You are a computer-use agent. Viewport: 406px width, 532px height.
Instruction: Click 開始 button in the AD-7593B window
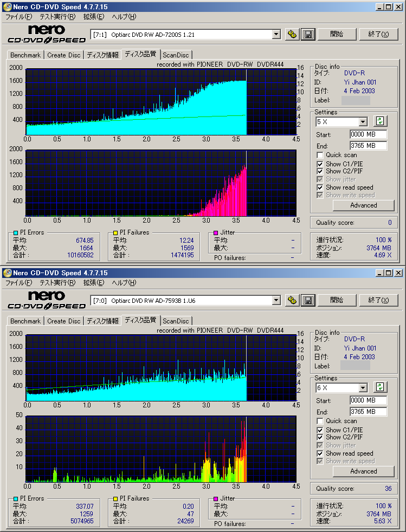(x=337, y=300)
